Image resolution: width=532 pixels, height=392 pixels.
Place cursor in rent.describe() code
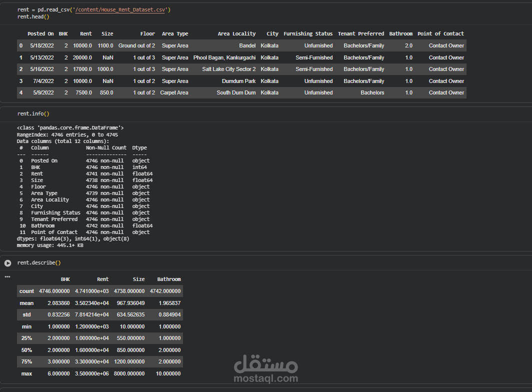(x=39, y=262)
